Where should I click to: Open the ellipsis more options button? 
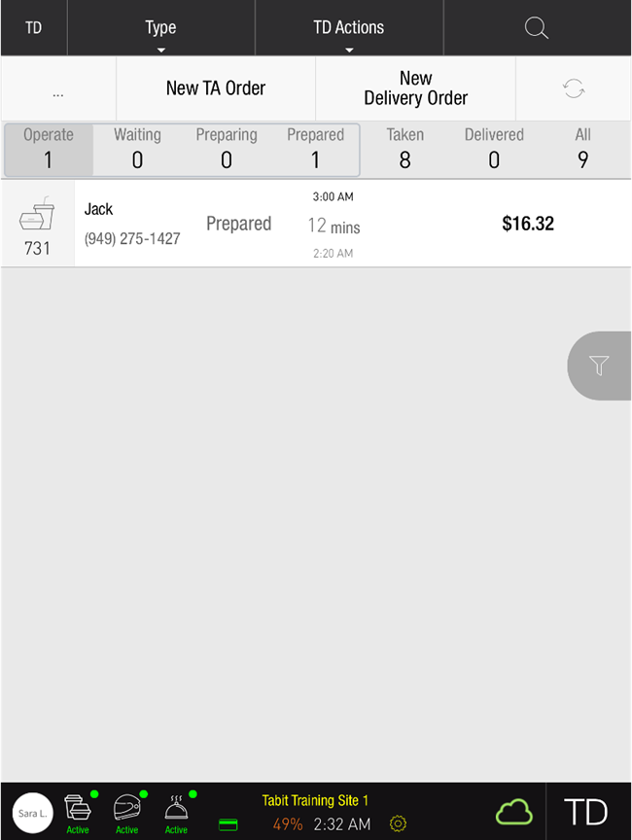point(58,88)
